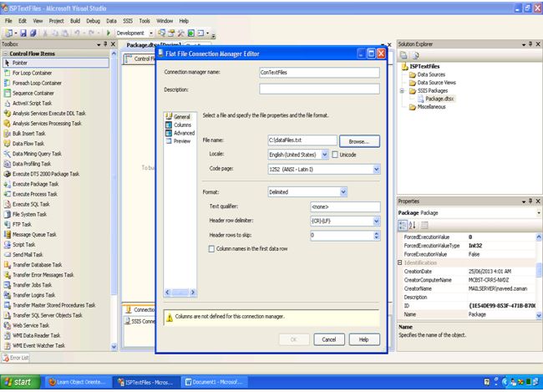The image size is (543, 392).
Task: Open the Development configuration dropdown
Action: click(x=151, y=33)
